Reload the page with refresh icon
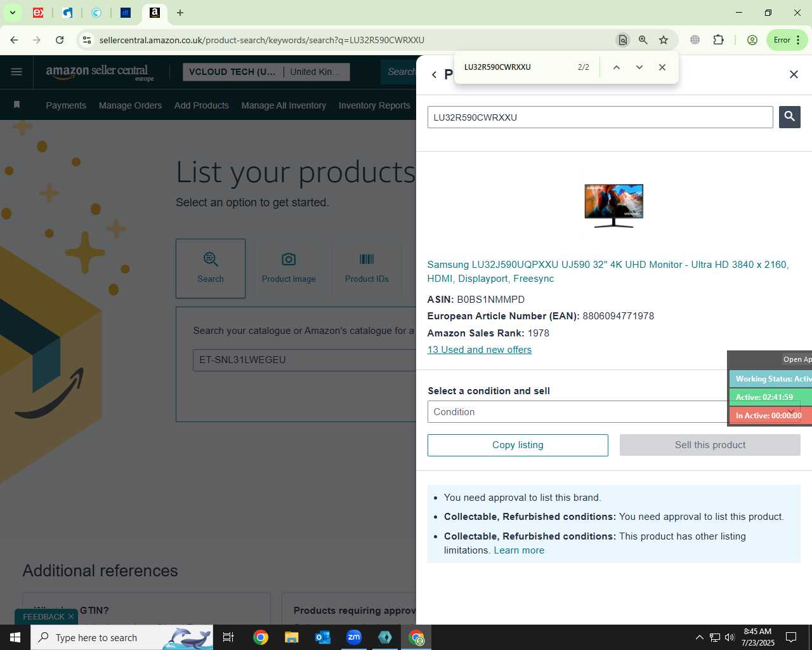This screenshot has height=650, width=812. coord(60,40)
